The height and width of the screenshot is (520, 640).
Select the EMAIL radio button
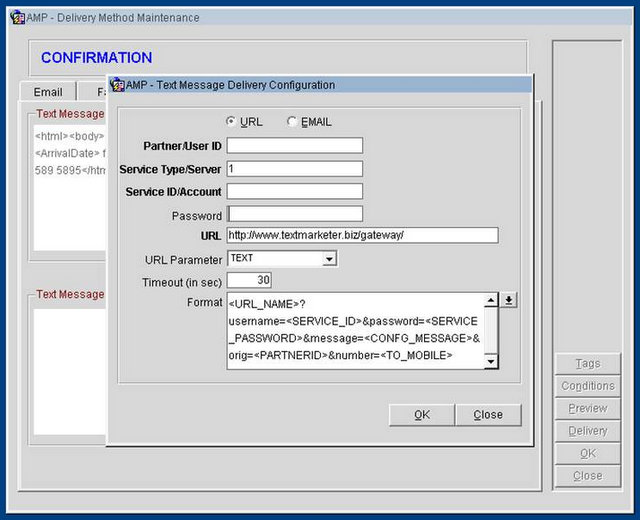(x=292, y=122)
